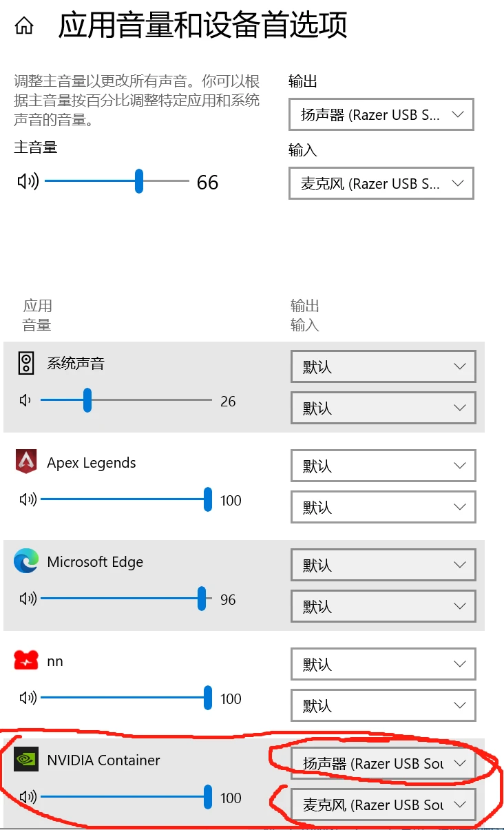The image size is (504, 830).
Task: Click the Apex Legends app icon
Action: tap(25, 461)
